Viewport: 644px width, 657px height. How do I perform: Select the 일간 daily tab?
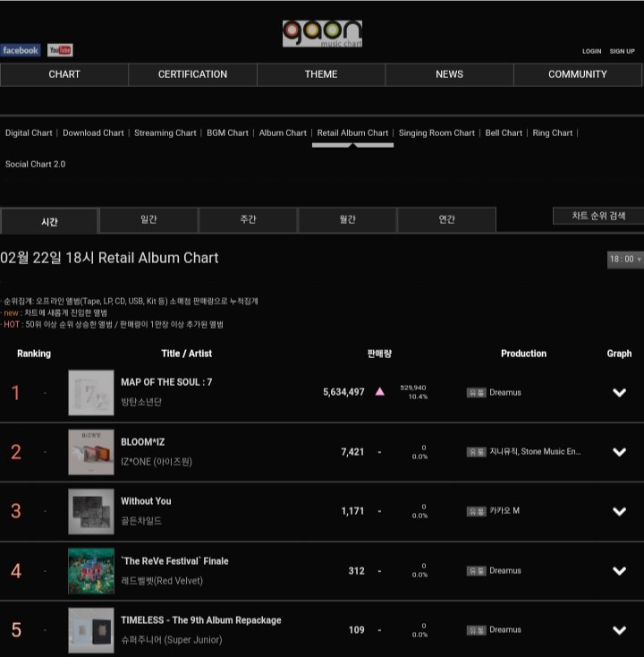[x=148, y=219]
